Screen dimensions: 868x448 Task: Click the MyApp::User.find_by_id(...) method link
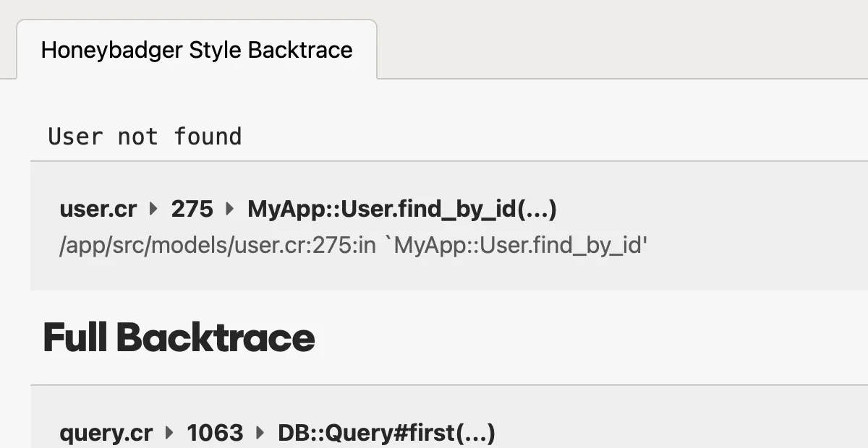402,209
